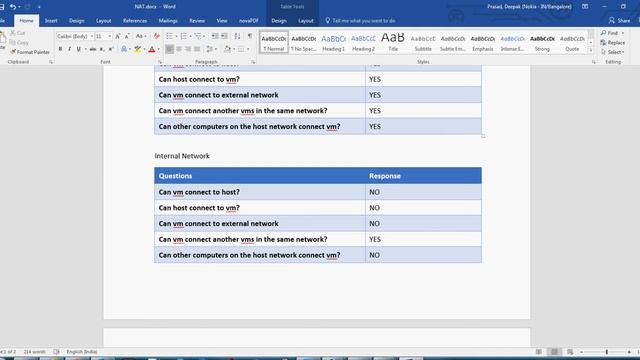Viewport: 640px width, 360px height.
Task: Open the Select dropdown in Editing group
Action: (612, 52)
